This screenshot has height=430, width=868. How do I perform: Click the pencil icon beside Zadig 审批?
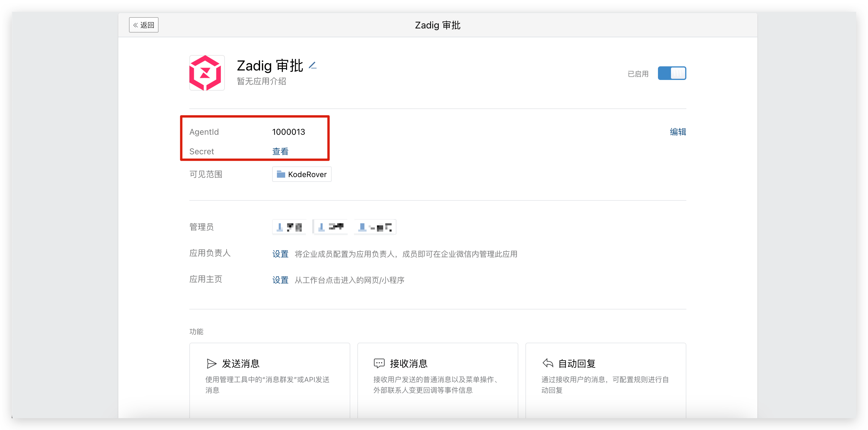313,65
